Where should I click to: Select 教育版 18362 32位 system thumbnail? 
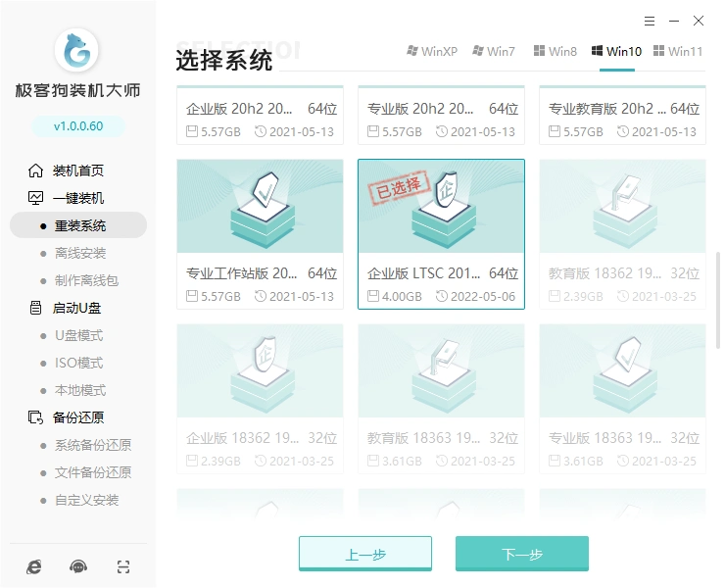coord(622,207)
